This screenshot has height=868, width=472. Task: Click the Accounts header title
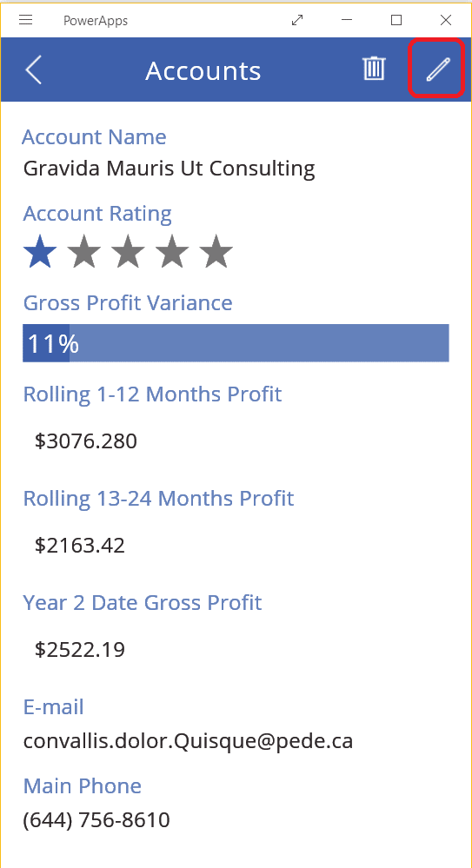point(203,71)
